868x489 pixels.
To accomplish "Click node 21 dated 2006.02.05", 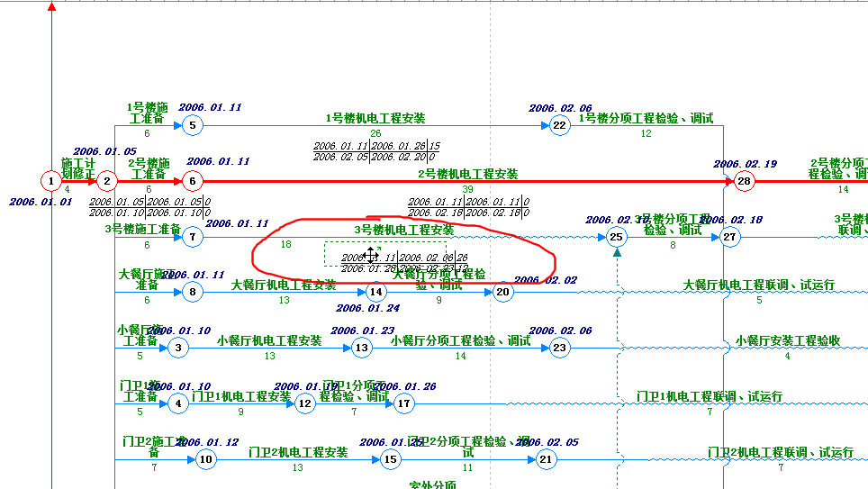I will click(546, 459).
